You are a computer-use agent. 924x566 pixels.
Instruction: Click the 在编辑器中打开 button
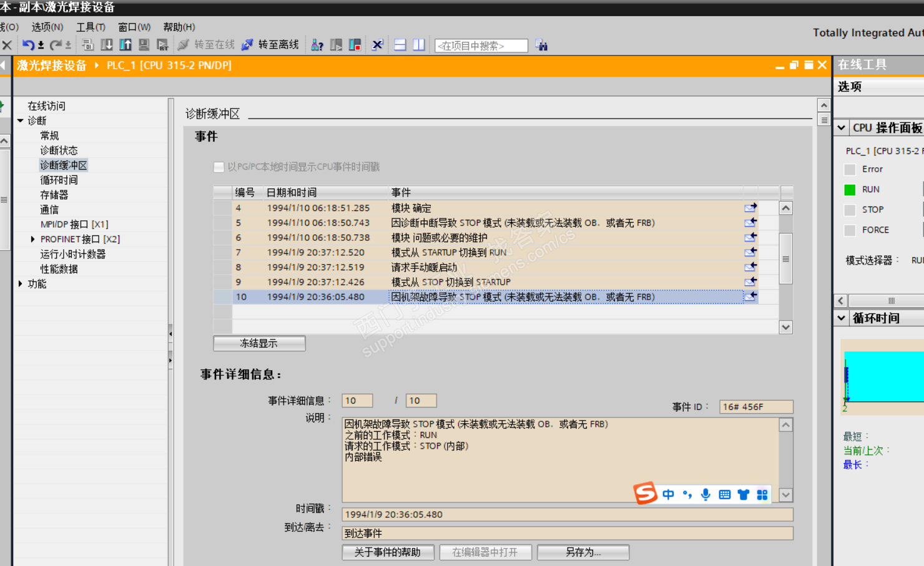[485, 552]
